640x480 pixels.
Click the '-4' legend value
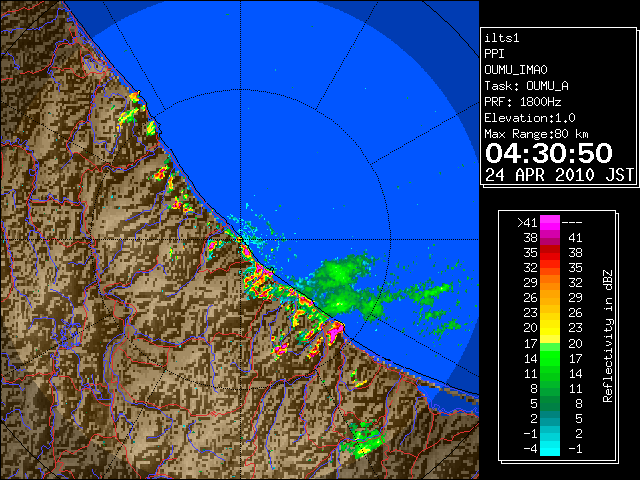[530, 449]
